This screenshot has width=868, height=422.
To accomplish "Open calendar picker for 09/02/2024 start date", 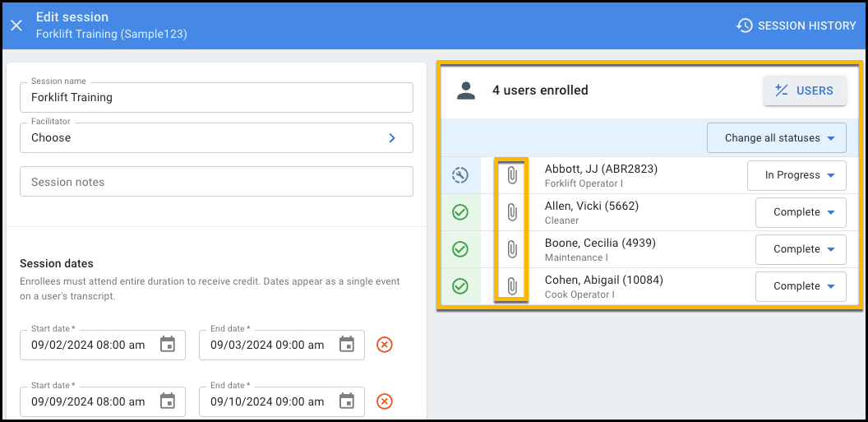I will [168, 345].
